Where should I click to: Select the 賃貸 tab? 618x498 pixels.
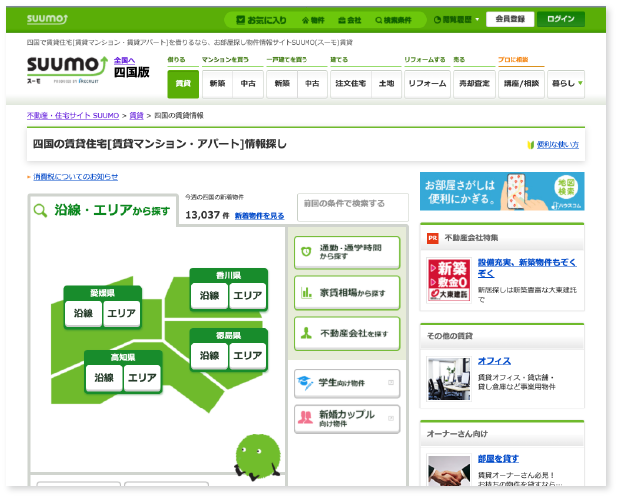coord(183,84)
